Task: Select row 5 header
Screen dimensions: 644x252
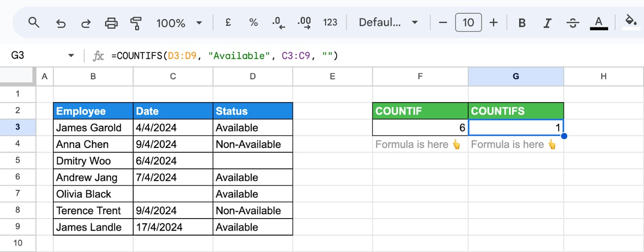Action: coord(18,160)
